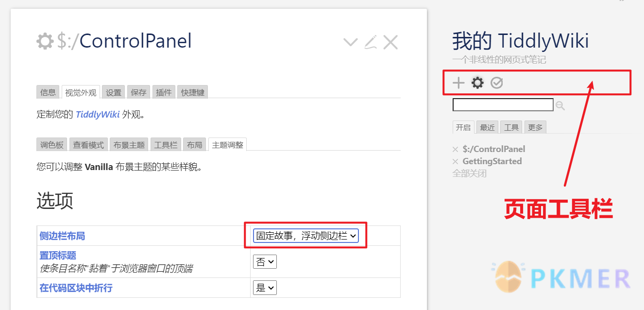Close the ControlPanel tiddler with the X icon
Screen dimensions: 644x310
coord(390,42)
